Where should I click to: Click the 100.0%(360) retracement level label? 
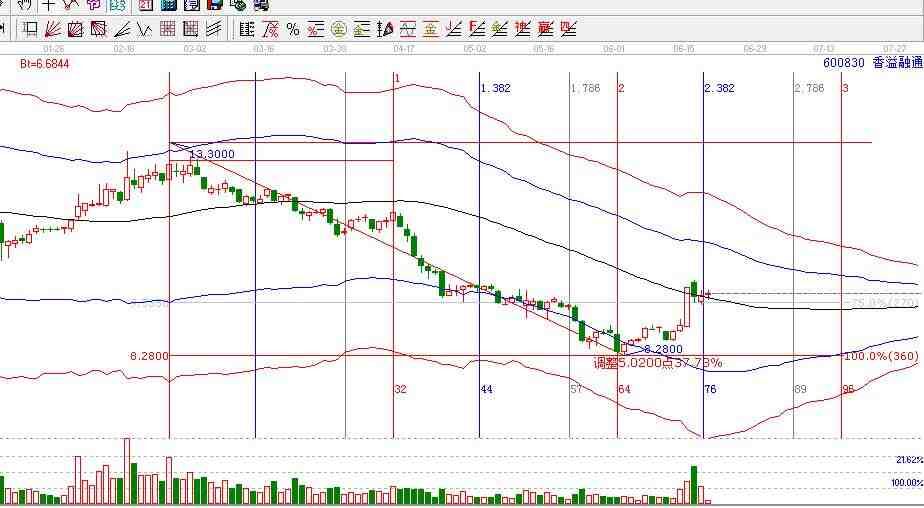coord(880,357)
